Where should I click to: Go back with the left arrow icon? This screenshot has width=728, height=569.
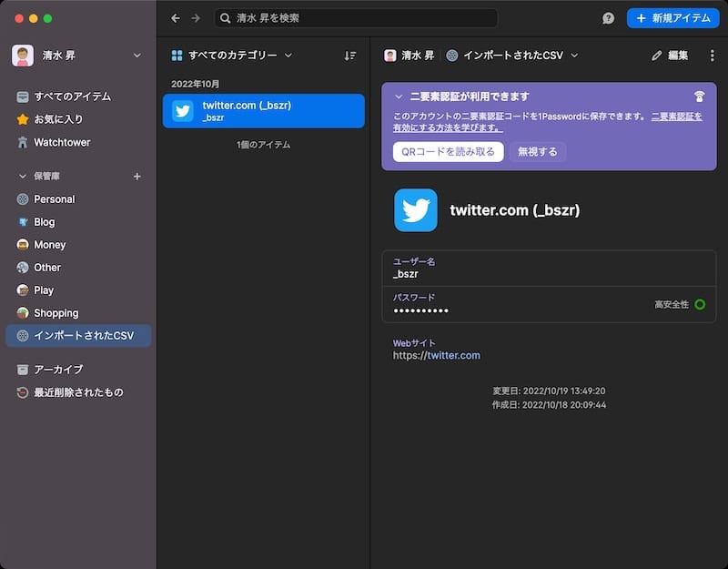coord(175,18)
